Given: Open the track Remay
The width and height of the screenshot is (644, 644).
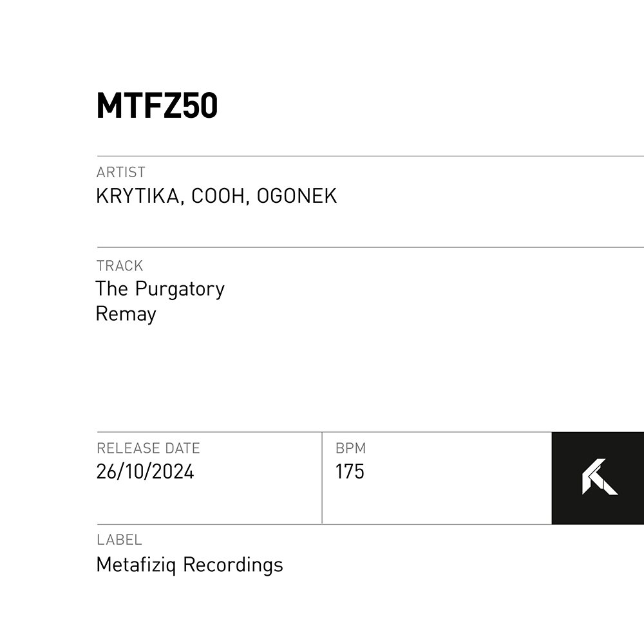Looking at the screenshot, I should click(126, 314).
